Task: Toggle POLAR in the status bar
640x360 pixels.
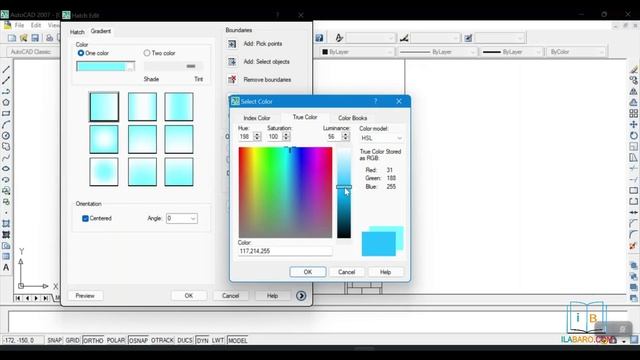Action: [116, 340]
